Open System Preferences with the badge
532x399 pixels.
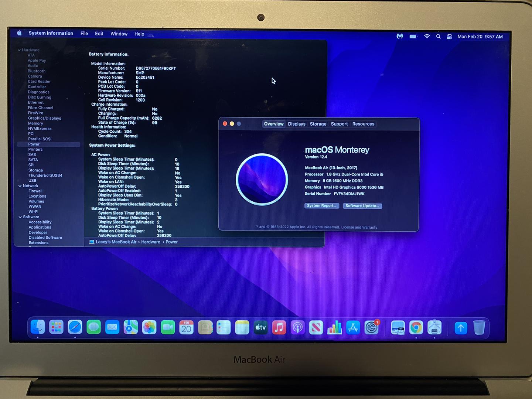[x=372, y=327]
